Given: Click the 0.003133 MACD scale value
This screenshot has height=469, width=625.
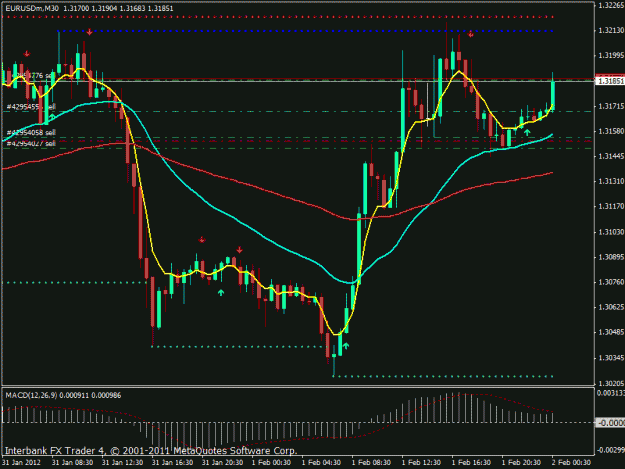Looking at the screenshot, I should pos(611,393).
